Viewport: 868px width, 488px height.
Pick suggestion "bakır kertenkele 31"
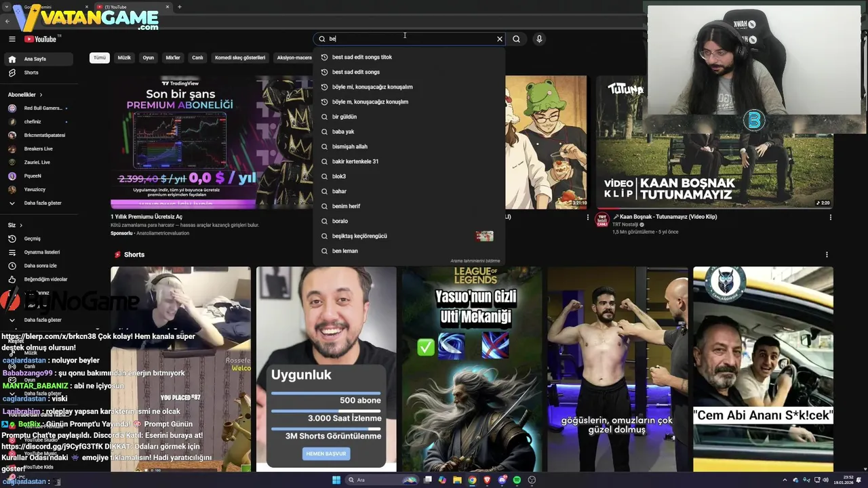point(409,161)
